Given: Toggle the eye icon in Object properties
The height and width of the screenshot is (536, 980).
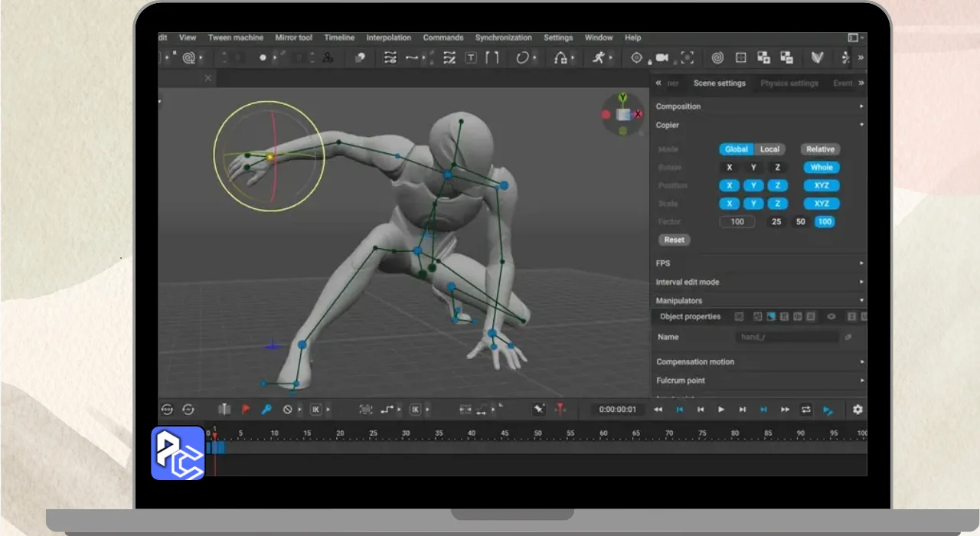Looking at the screenshot, I should [x=831, y=316].
